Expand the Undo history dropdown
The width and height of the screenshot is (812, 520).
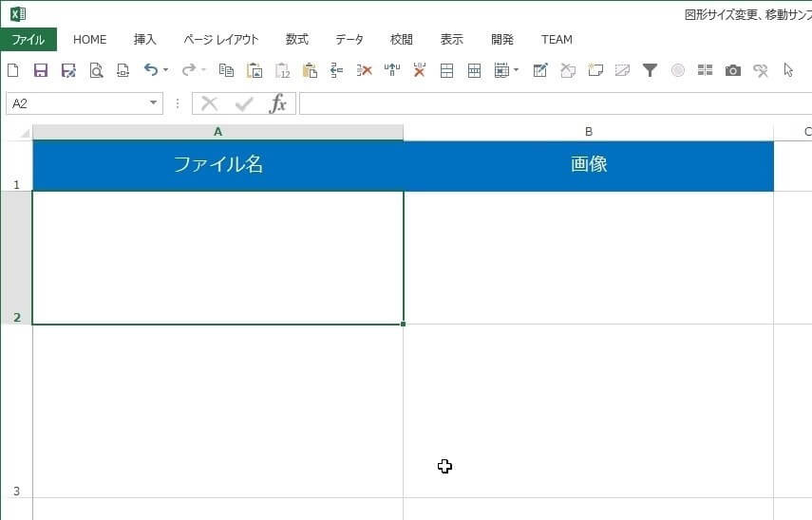165,70
